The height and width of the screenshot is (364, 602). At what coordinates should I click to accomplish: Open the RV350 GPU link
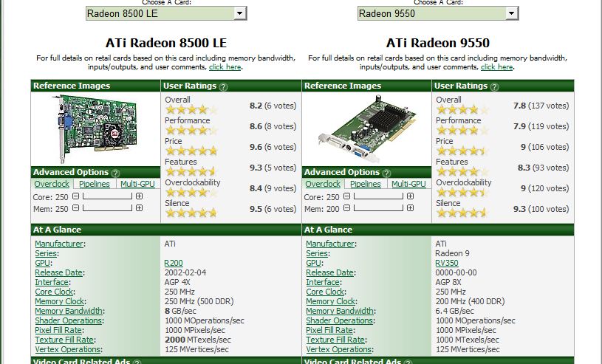tap(447, 263)
